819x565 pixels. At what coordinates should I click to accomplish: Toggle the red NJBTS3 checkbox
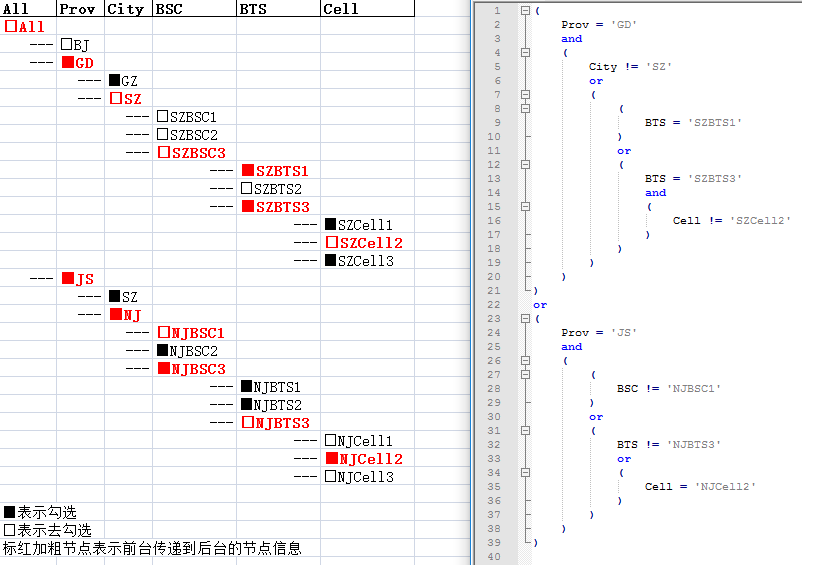tap(248, 422)
